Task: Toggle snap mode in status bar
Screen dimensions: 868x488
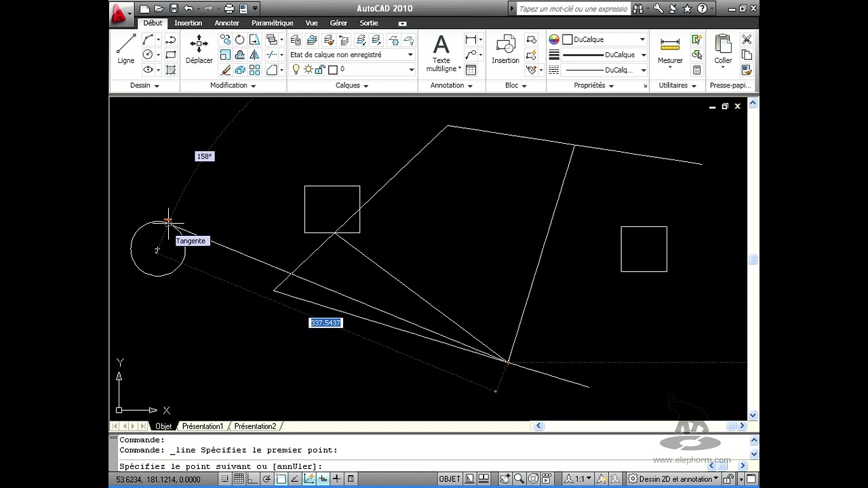Action: pos(224,479)
